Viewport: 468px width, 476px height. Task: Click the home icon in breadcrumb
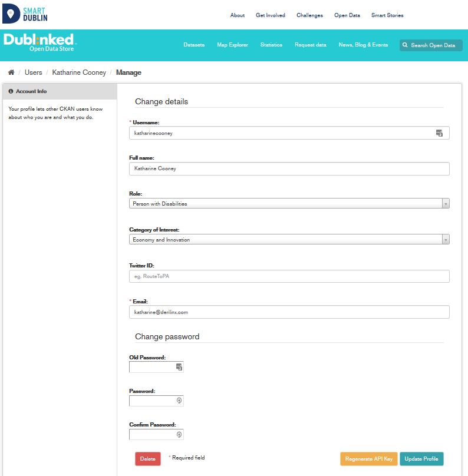(11, 72)
